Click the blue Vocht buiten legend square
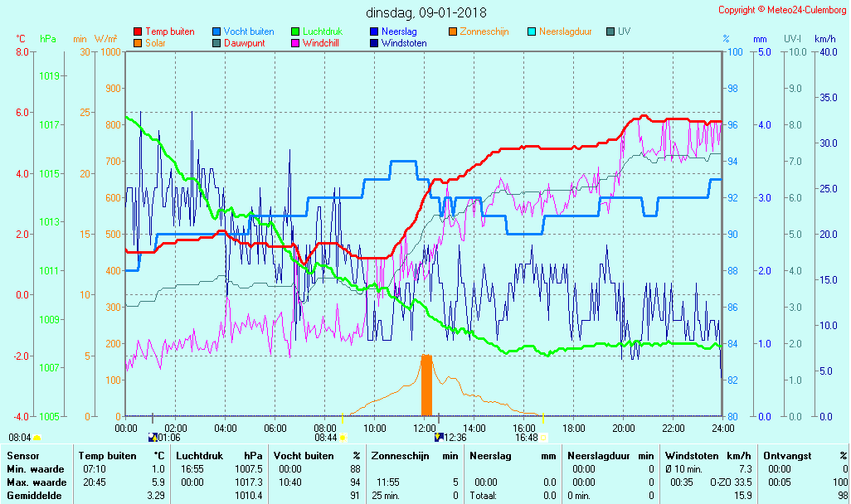This screenshot has height=504, width=851. pyautogui.click(x=216, y=31)
